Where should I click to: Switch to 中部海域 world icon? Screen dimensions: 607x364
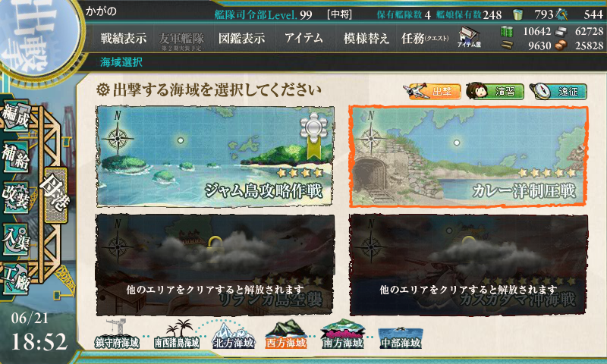(401, 337)
